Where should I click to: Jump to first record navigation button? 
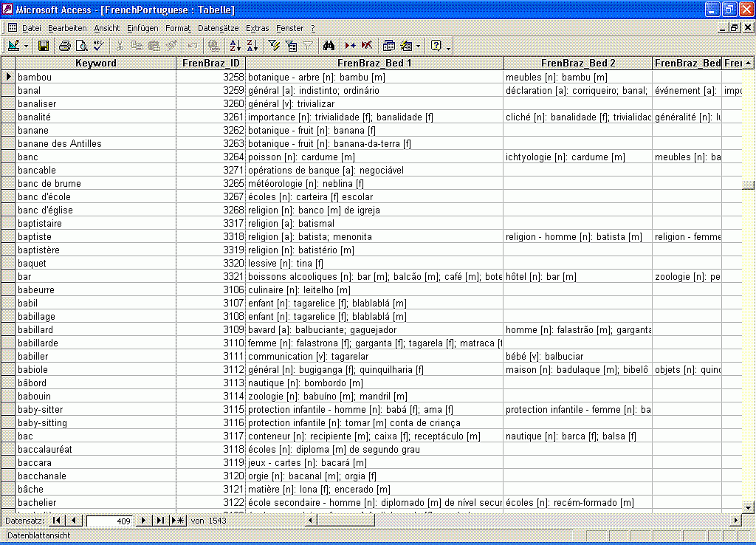57,521
